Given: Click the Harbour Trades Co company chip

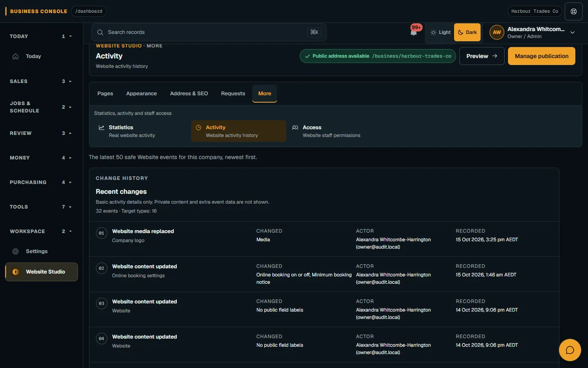Looking at the screenshot, I should [x=535, y=11].
